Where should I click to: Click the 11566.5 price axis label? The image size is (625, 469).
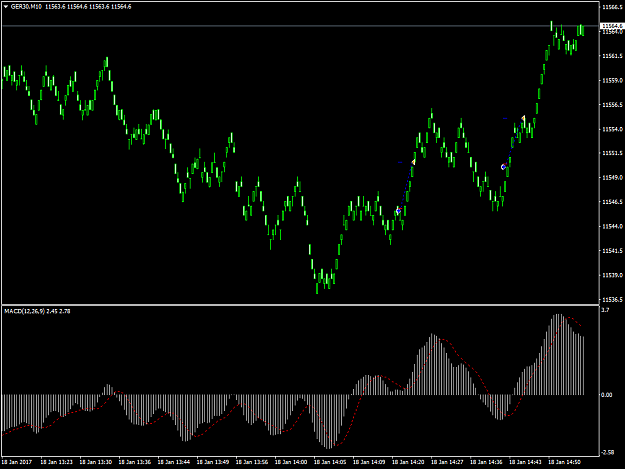coord(612,7)
